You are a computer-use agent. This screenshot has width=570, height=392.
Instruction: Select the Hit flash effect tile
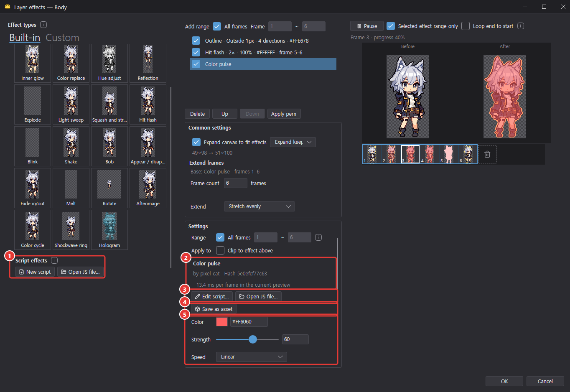point(148,104)
